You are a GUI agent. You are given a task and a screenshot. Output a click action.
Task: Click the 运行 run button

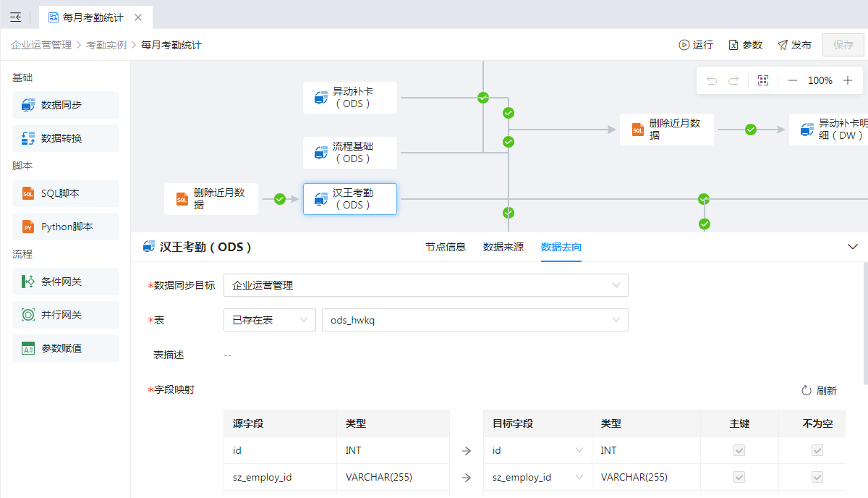click(x=696, y=45)
